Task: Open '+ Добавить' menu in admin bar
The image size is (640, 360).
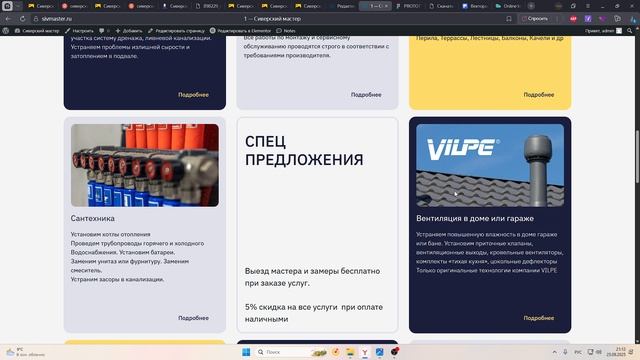Action: point(129,31)
